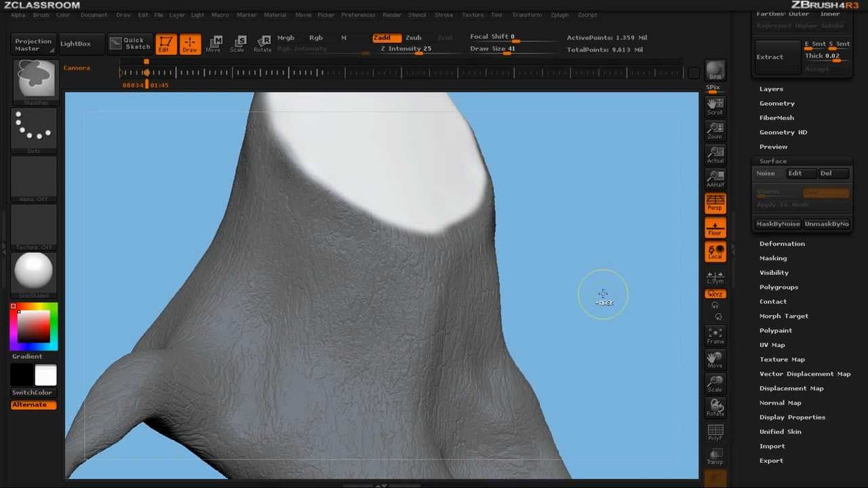Viewport: 868px width, 488px height.
Task: Click the right-shelf Rotate view icon
Action: [715, 408]
